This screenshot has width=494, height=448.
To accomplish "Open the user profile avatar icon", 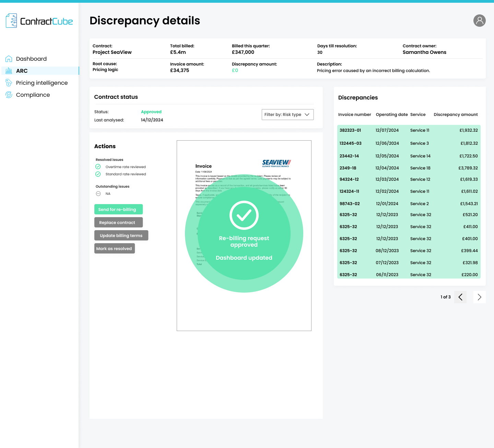I will pyautogui.click(x=480, y=21).
